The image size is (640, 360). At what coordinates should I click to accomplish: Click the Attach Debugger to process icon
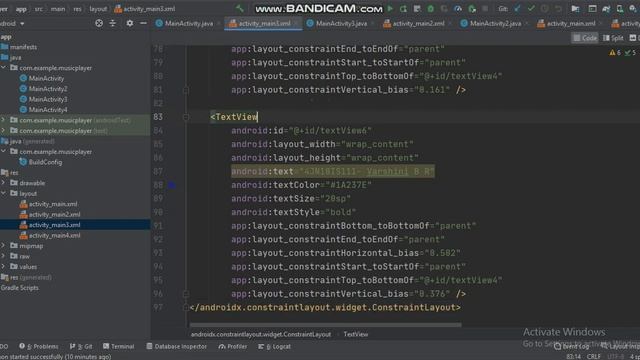[472, 9]
